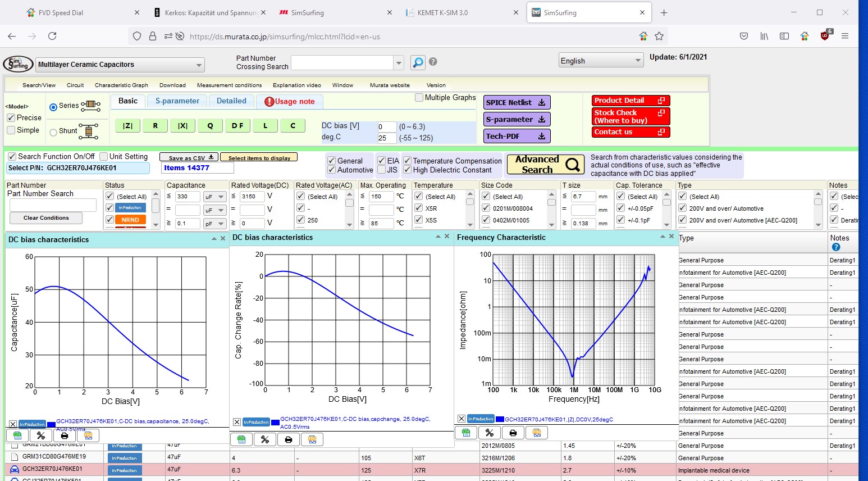Click the DF graph button

pyautogui.click(x=237, y=126)
